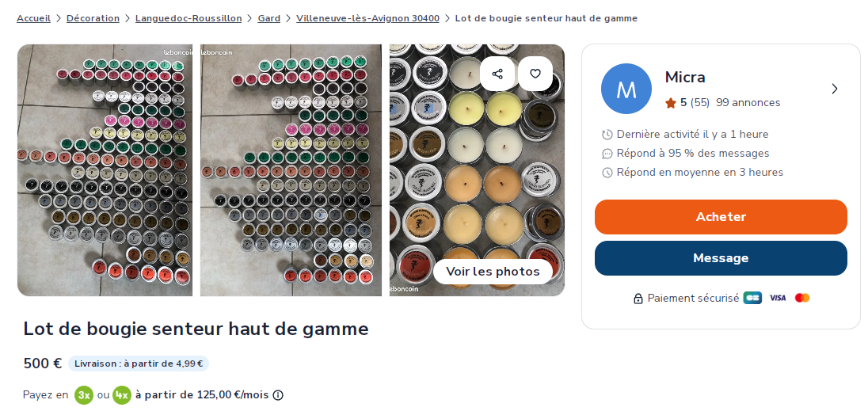Click the Mastercard payment logo
Screen dimensions: 868x415
pos(801,298)
